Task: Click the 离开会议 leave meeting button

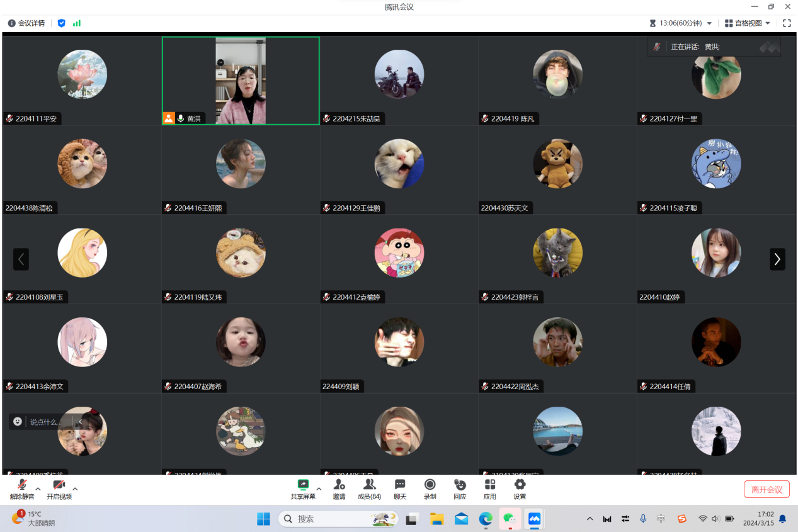Action: click(x=767, y=489)
